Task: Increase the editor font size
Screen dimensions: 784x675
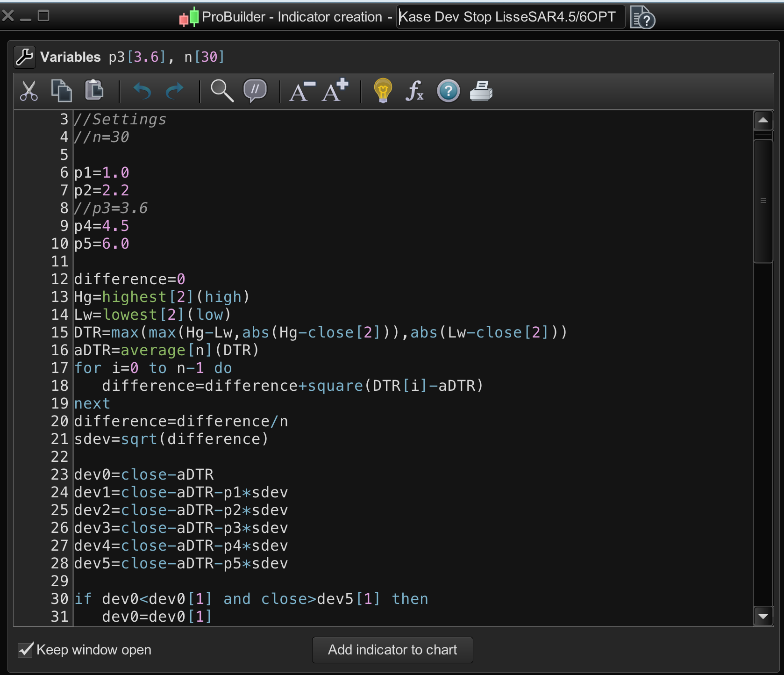Action: (335, 90)
